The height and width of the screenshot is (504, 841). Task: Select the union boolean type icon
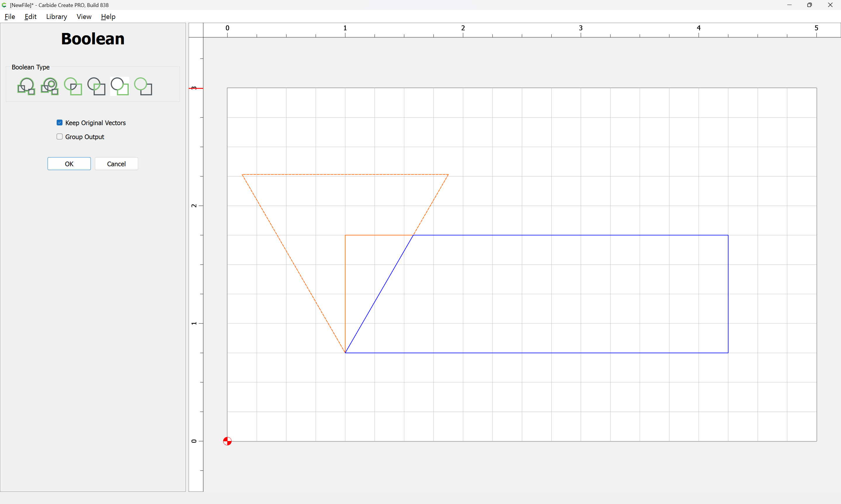[x=26, y=86]
